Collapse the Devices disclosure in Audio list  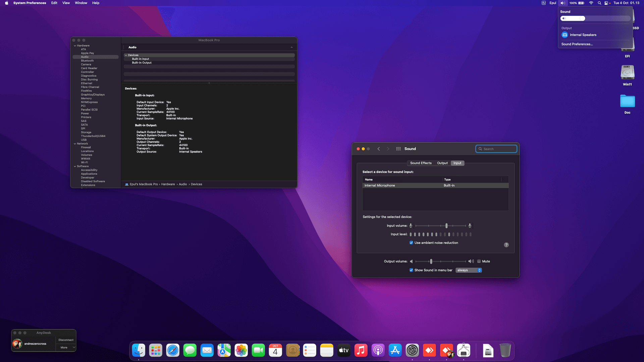(126, 55)
